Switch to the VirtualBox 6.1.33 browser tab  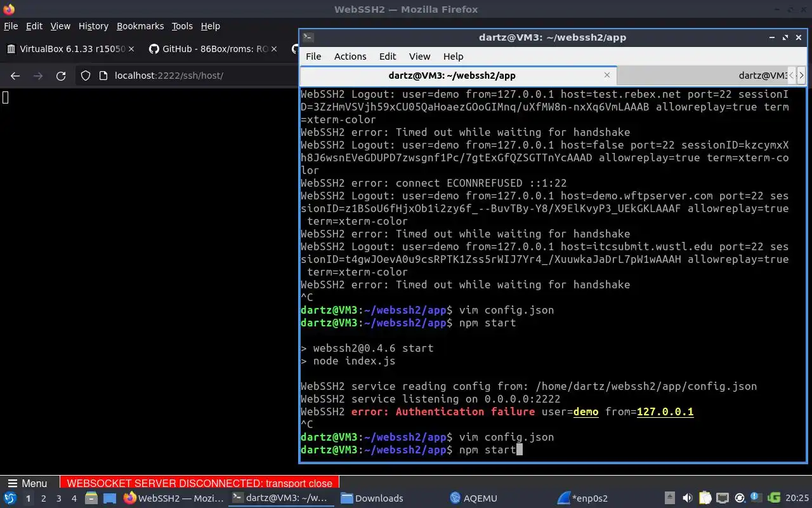coord(70,49)
